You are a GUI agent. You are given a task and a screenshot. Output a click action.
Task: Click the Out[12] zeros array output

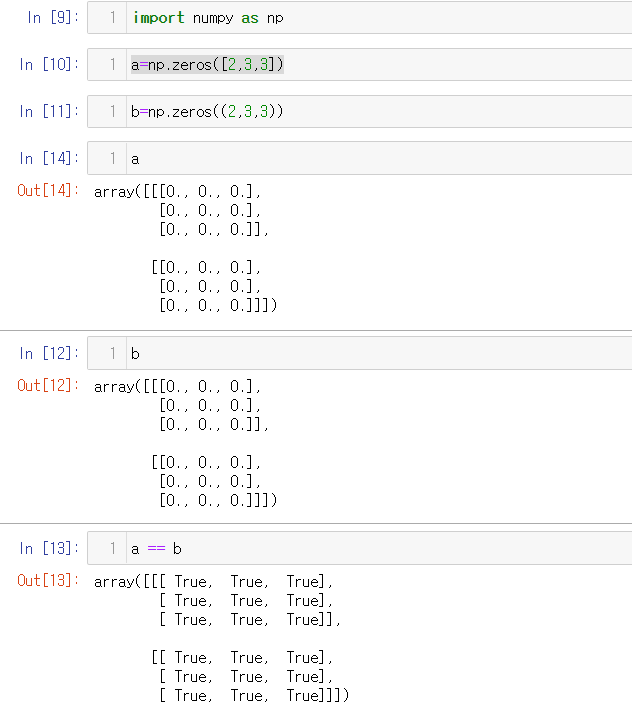point(186,443)
